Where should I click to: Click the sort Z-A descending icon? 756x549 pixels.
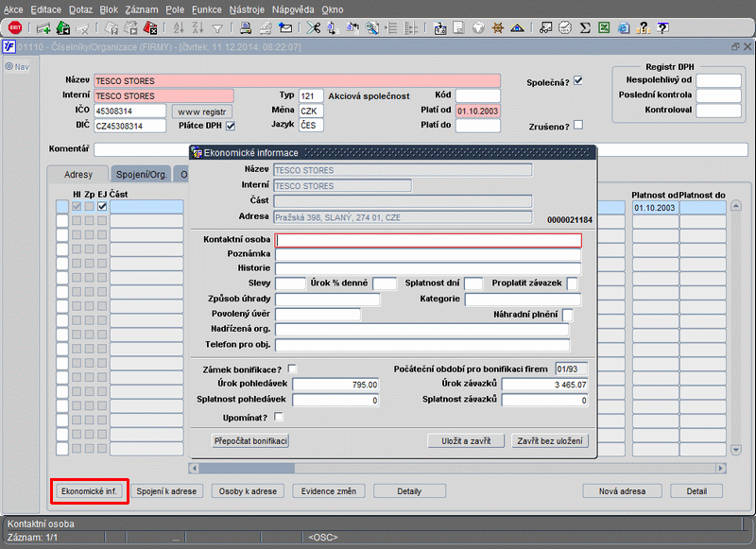pyautogui.click(x=198, y=28)
